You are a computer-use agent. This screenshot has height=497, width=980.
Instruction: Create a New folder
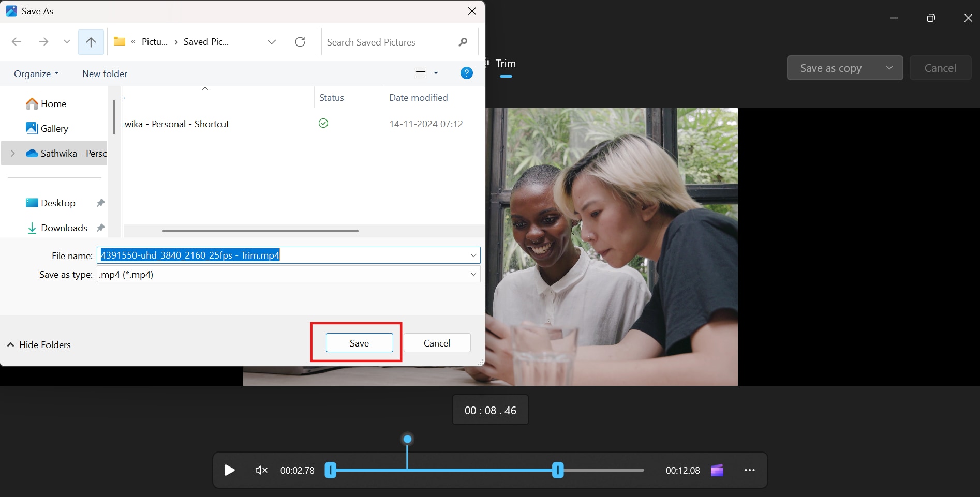click(105, 73)
